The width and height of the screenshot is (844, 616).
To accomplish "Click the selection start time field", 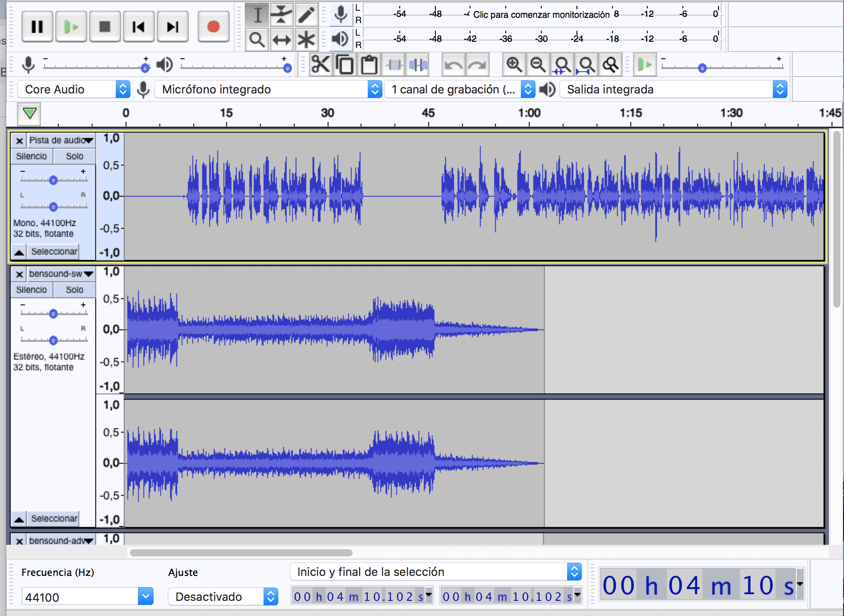I will coord(362,596).
